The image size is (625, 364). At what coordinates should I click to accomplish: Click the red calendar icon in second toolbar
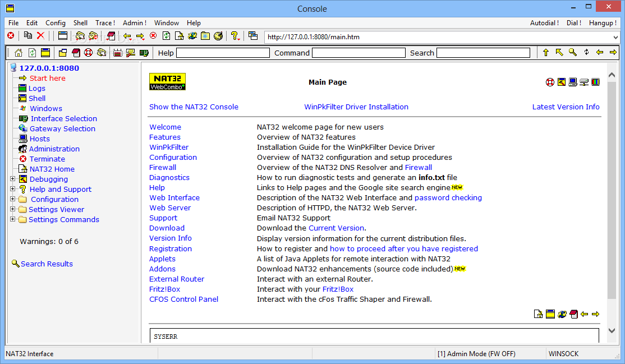pos(118,53)
